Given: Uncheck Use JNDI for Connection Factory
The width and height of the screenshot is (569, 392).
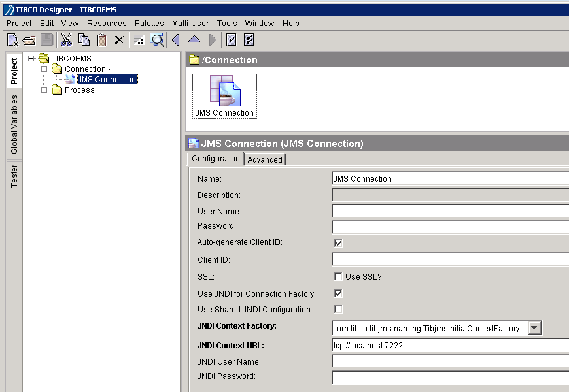Looking at the screenshot, I should 338,293.
